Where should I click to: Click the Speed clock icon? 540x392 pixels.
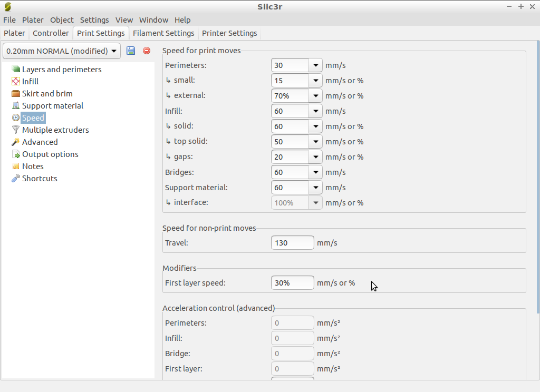(x=16, y=117)
